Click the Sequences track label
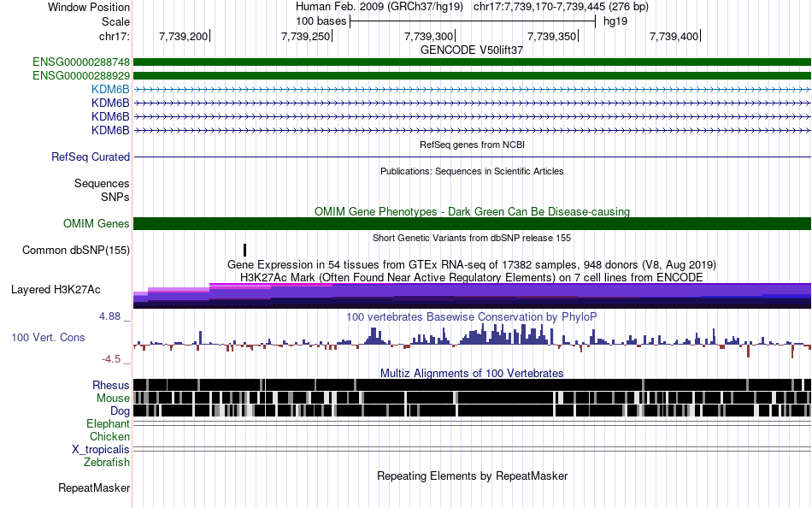The image size is (812, 508). [x=102, y=184]
